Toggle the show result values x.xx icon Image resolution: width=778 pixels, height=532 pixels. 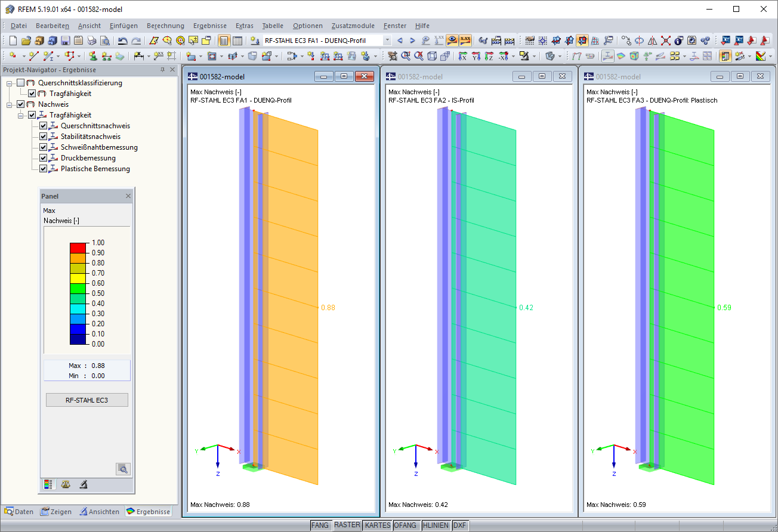tap(465, 41)
